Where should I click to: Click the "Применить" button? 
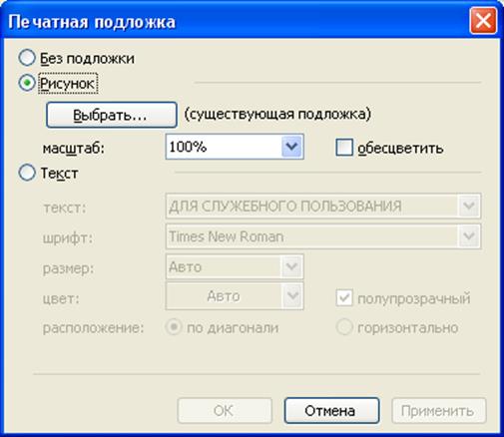[x=439, y=411]
